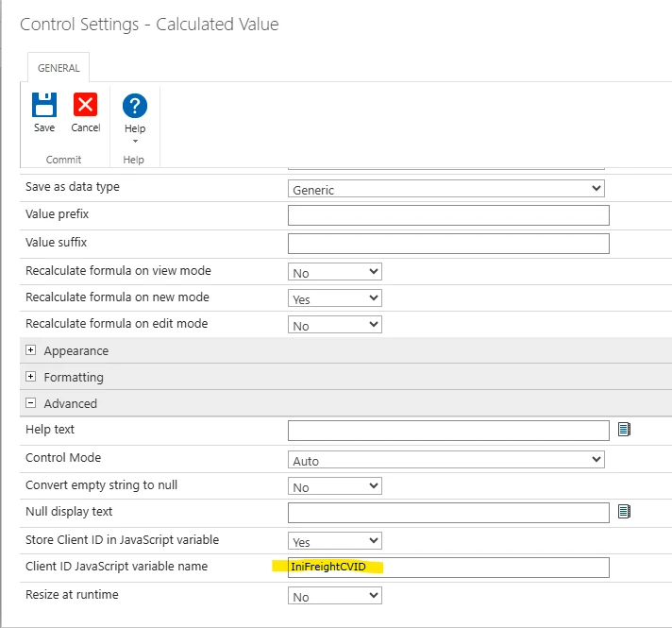Click the reference icon beside Null display text

click(x=624, y=512)
